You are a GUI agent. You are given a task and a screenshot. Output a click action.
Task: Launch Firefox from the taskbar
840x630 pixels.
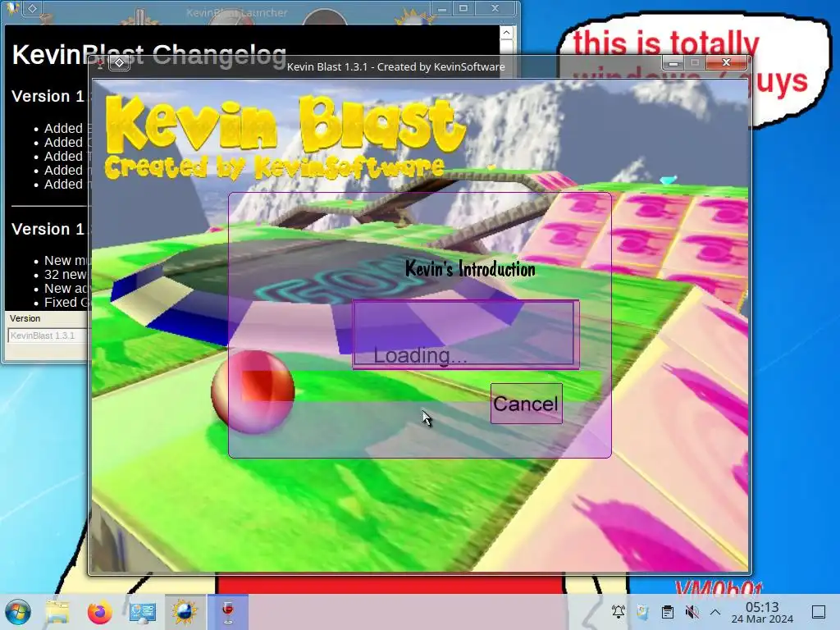[99, 612]
